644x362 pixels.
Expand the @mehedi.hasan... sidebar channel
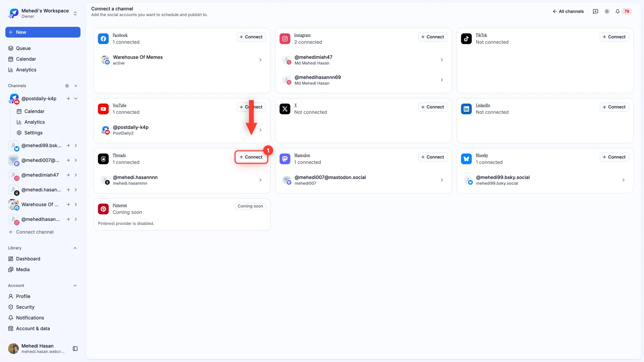(76, 190)
